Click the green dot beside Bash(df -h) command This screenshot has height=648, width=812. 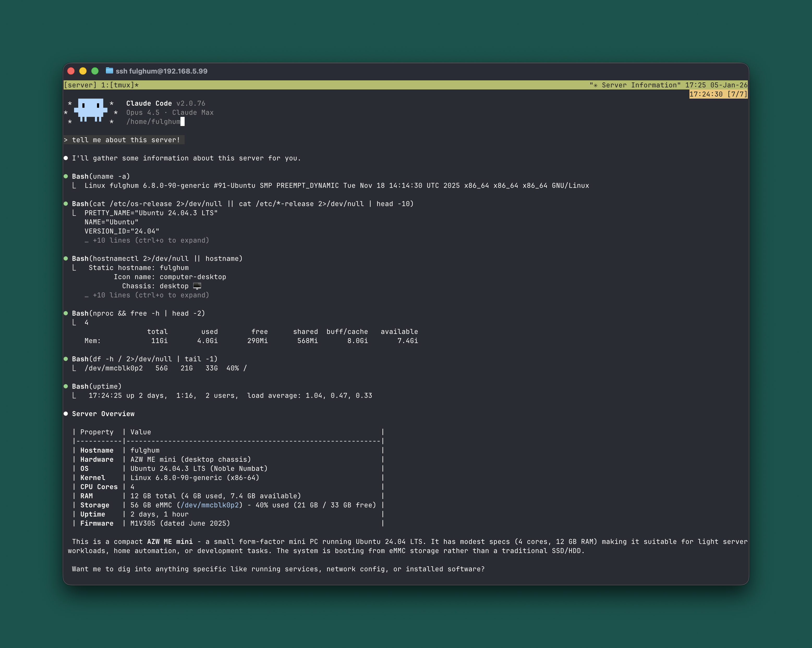coord(66,359)
